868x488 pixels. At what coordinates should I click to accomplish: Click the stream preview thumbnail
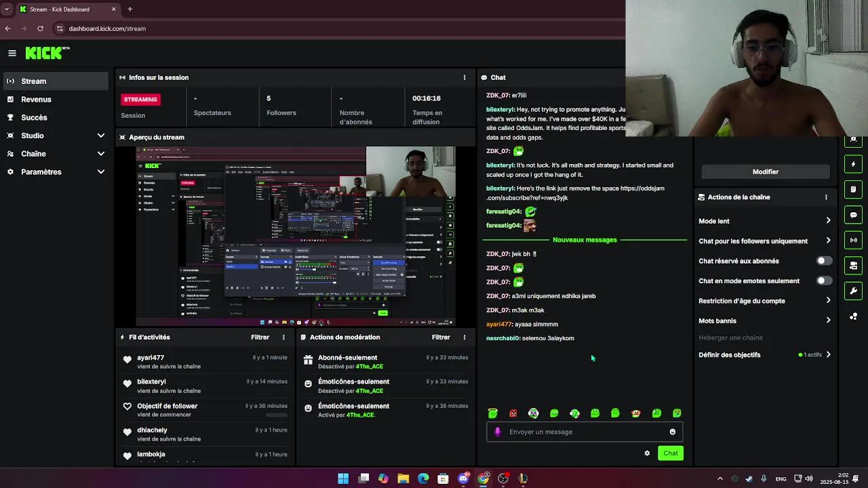(296, 236)
